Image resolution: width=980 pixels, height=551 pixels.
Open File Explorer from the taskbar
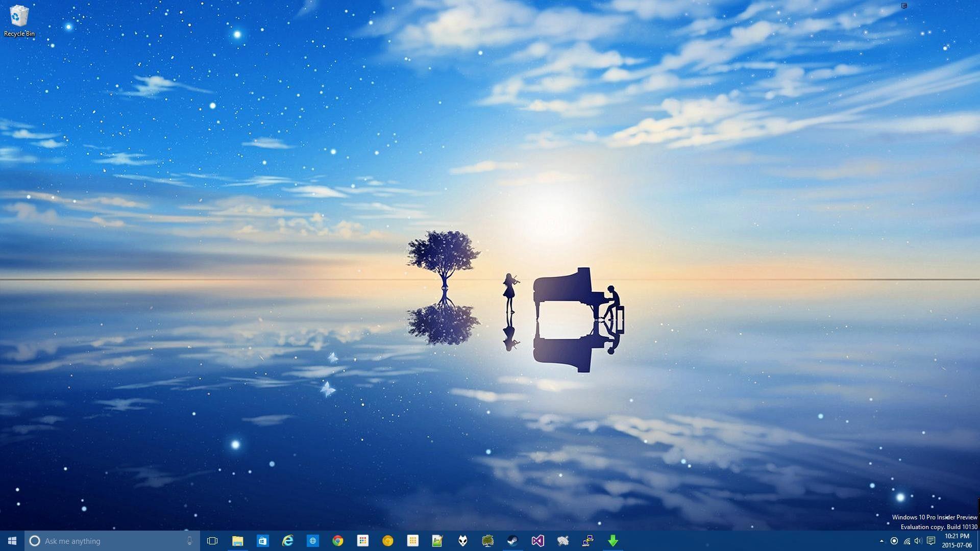pos(237,541)
